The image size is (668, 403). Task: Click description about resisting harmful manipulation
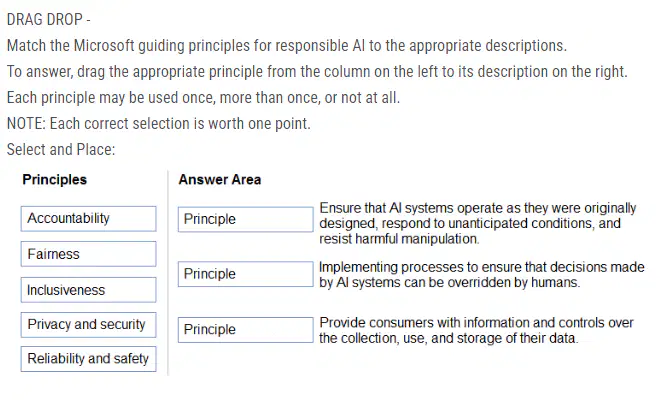(x=478, y=223)
